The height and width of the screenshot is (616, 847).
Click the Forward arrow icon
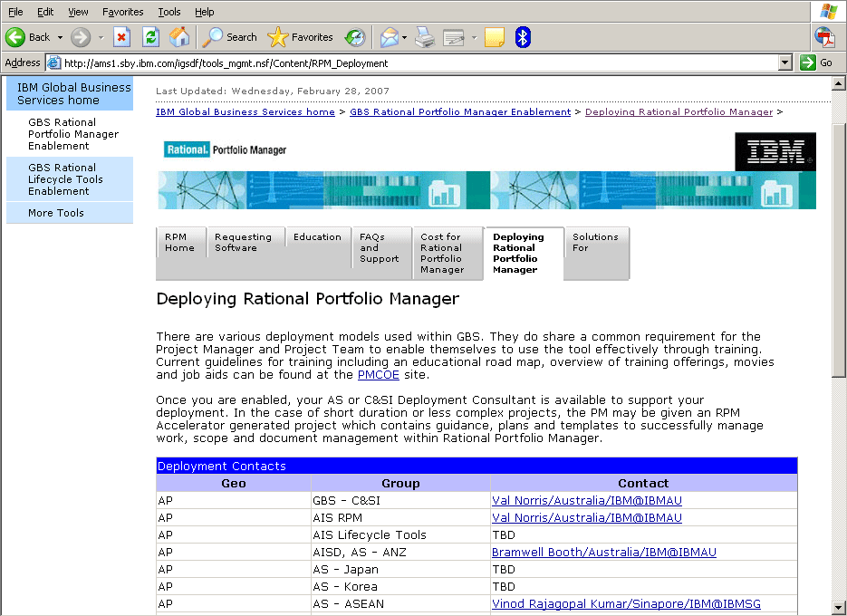[x=81, y=37]
